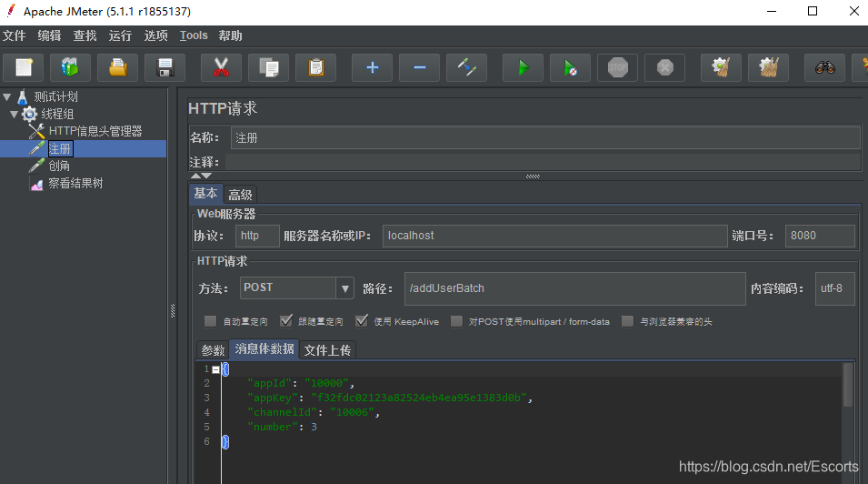Viewport: 868px width, 484px height.
Task: Click the Toggle enable/disable icon
Action: click(x=466, y=67)
